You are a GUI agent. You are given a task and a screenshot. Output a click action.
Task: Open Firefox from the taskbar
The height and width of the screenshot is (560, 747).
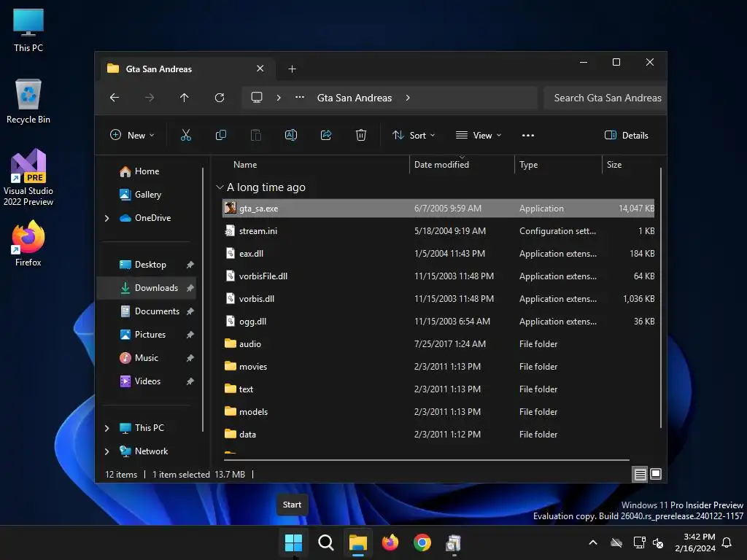tap(390, 542)
